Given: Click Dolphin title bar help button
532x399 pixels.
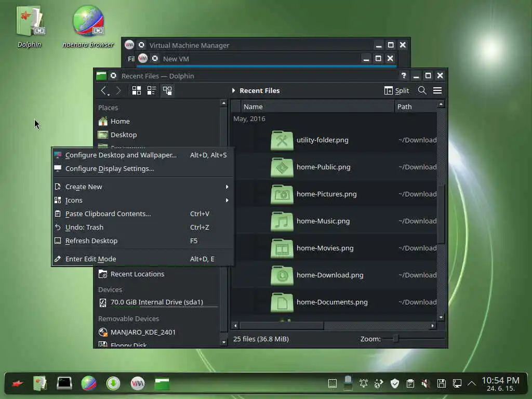Looking at the screenshot, I should point(403,75).
